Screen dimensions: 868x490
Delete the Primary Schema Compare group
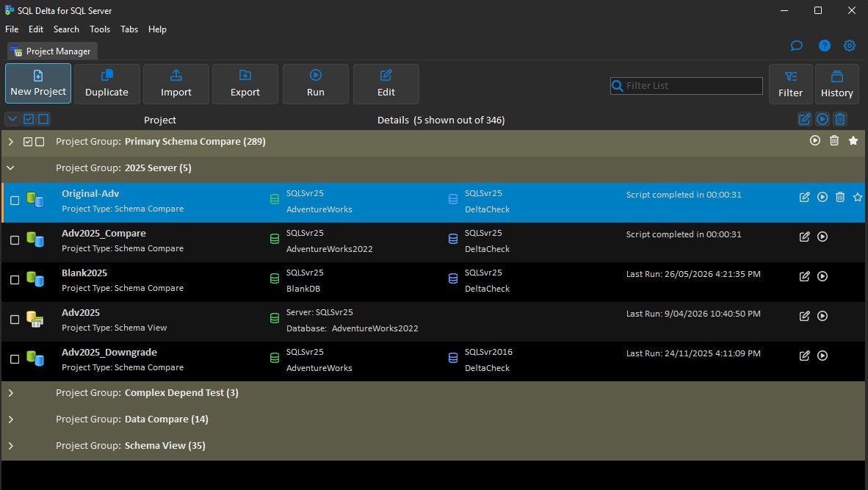(x=834, y=140)
